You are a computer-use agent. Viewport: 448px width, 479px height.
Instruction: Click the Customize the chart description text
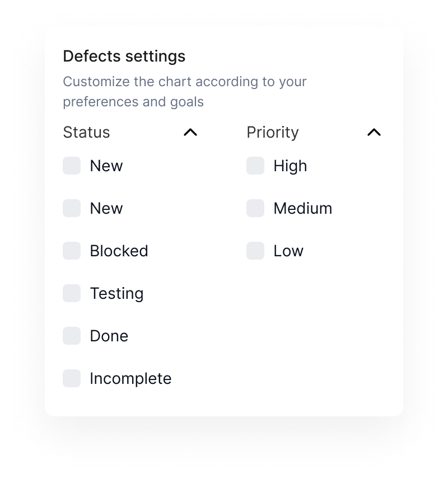(x=184, y=92)
